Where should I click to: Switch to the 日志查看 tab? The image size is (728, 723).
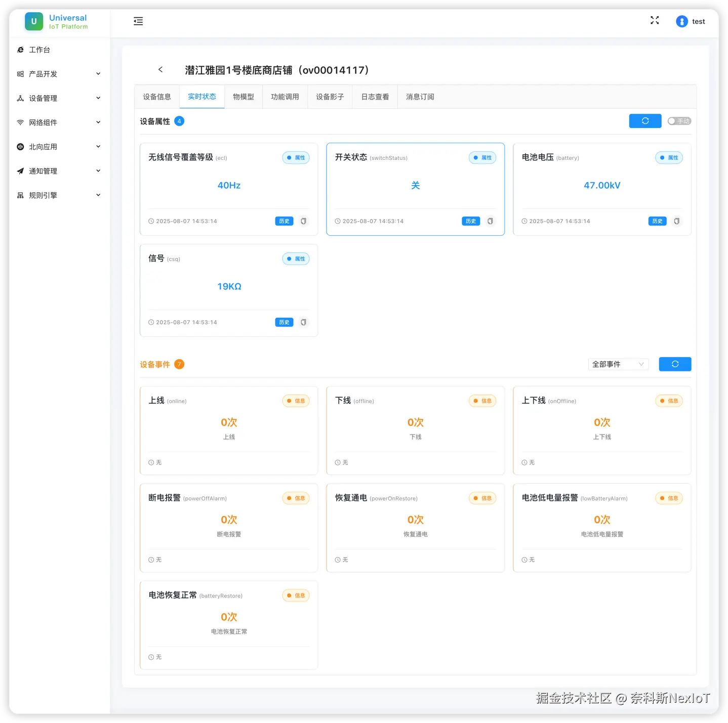point(375,97)
